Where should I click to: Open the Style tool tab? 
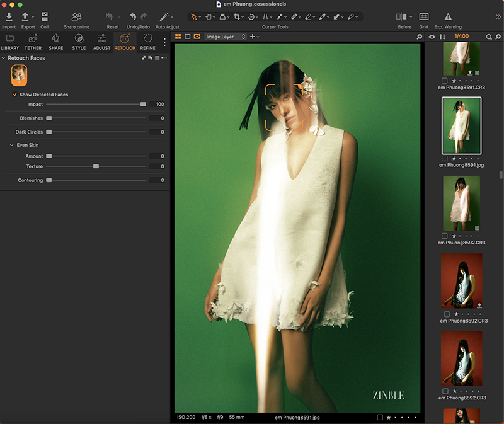pyautogui.click(x=79, y=41)
